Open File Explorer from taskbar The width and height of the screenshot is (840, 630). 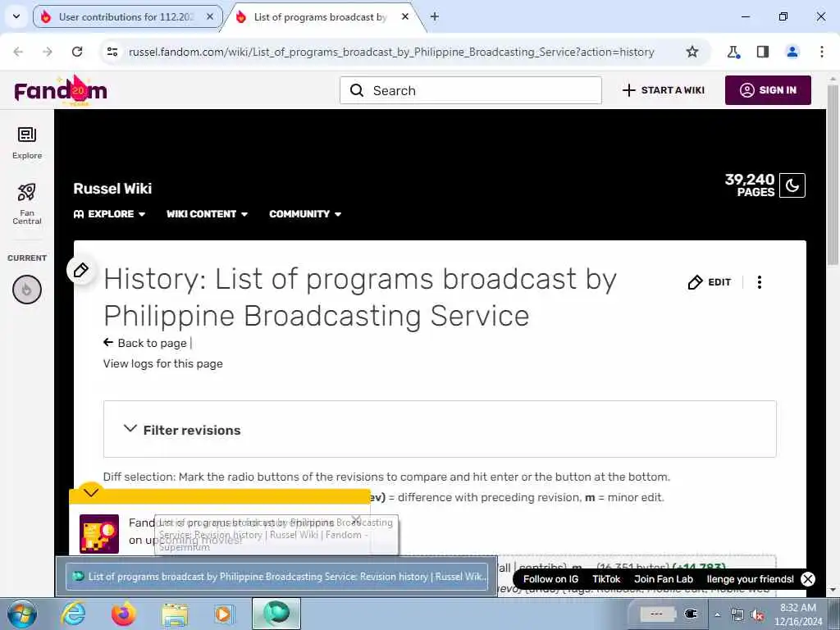[x=175, y=614]
